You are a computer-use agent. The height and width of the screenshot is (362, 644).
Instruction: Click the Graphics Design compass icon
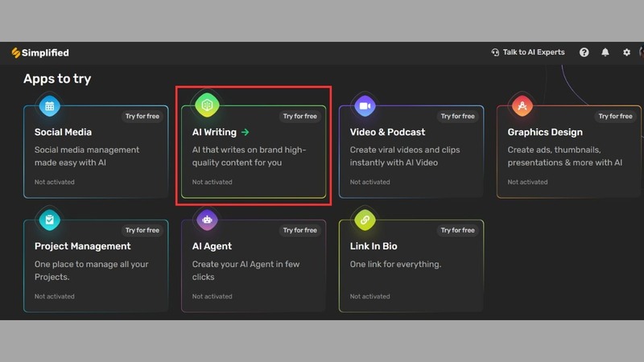point(522,106)
